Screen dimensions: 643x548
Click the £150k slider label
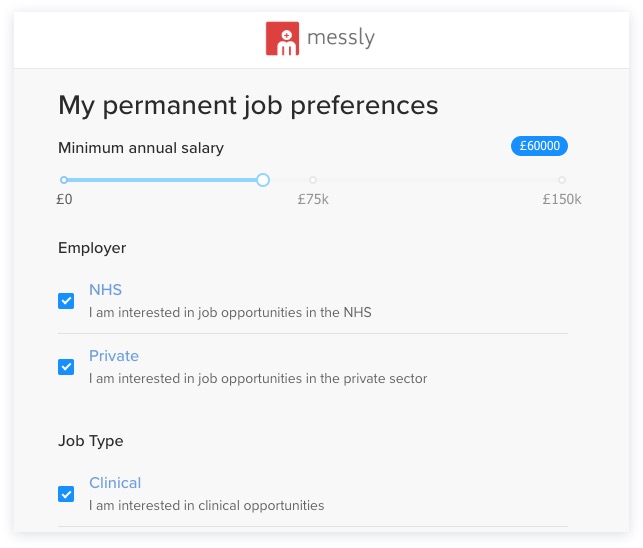561,200
